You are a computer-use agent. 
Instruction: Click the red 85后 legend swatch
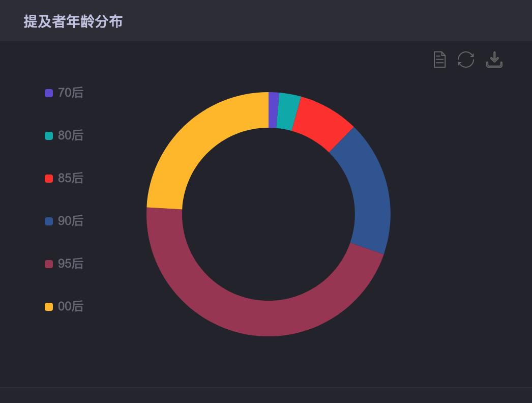(x=49, y=179)
